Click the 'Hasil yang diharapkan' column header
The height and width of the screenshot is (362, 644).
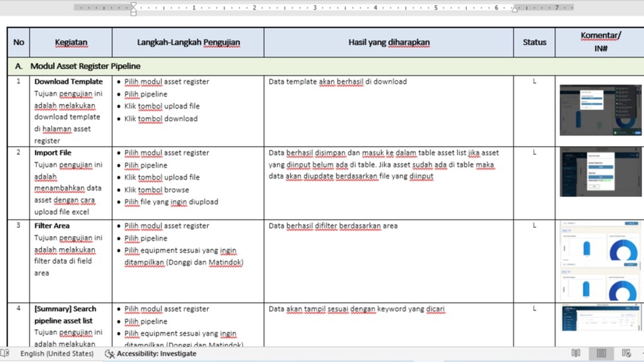click(x=389, y=42)
